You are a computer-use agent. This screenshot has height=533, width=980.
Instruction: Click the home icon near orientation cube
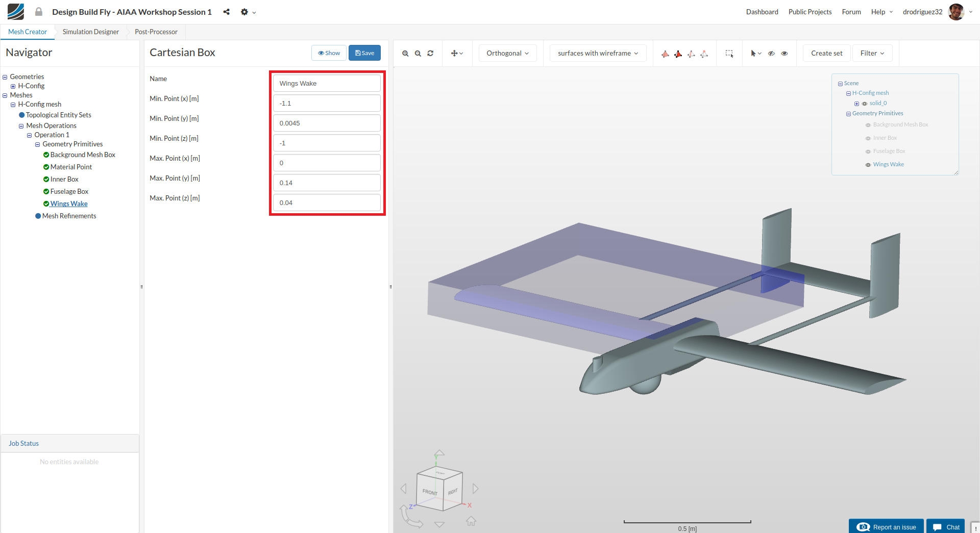coord(471,521)
